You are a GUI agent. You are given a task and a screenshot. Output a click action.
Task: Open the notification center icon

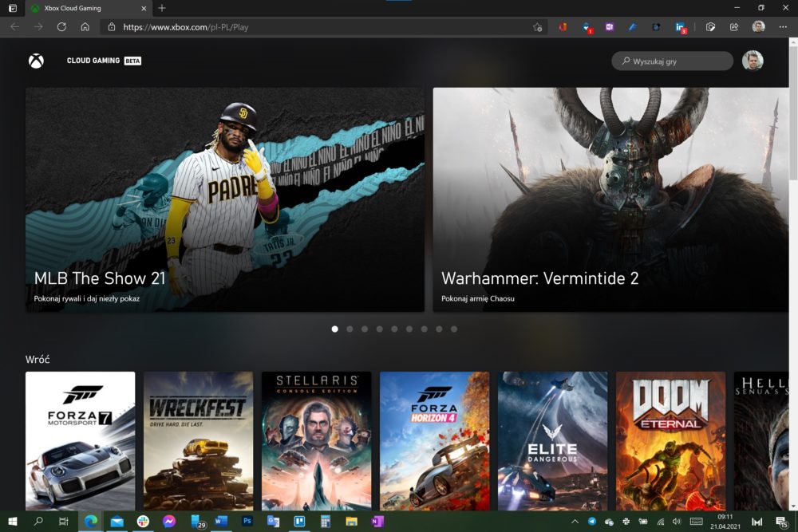coord(781,522)
